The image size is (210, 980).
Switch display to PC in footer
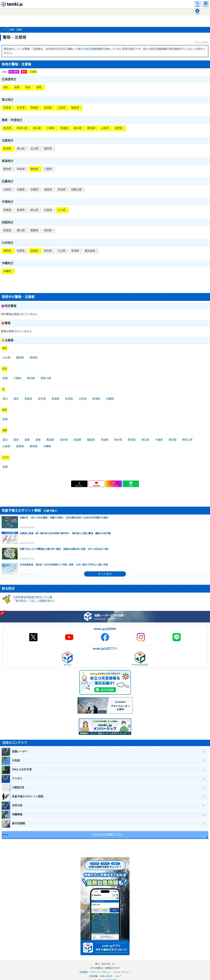point(113,964)
